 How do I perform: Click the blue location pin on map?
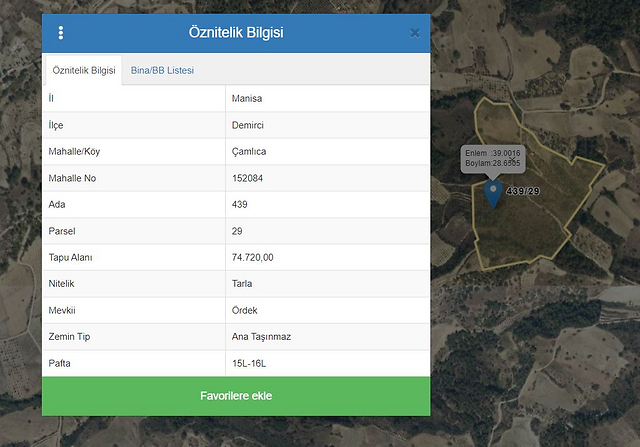coord(492,192)
